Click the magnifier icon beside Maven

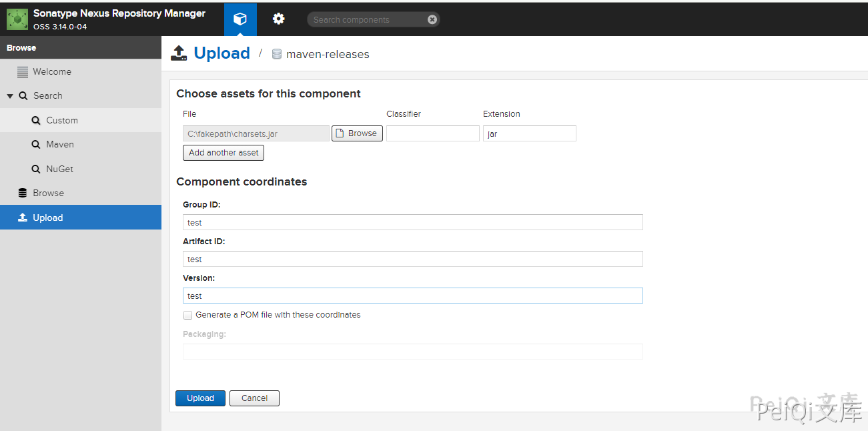coord(36,145)
